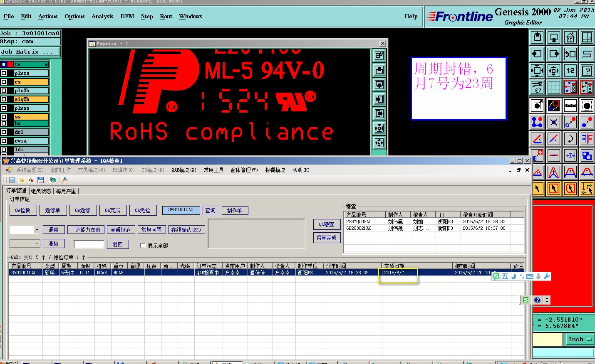Click the Help menu in Genesis
The width and height of the screenshot is (595, 364).
click(411, 17)
